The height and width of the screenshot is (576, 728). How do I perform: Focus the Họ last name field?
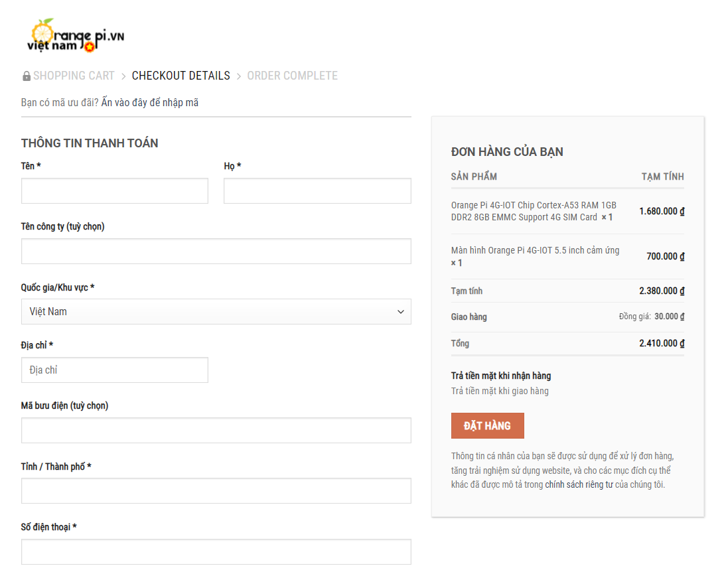pos(317,190)
